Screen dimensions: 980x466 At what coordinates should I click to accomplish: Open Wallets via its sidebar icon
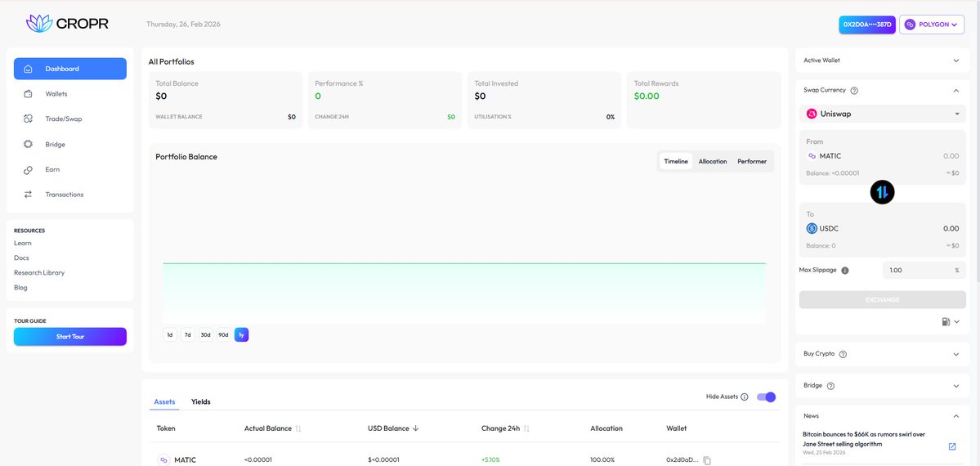[x=28, y=94]
